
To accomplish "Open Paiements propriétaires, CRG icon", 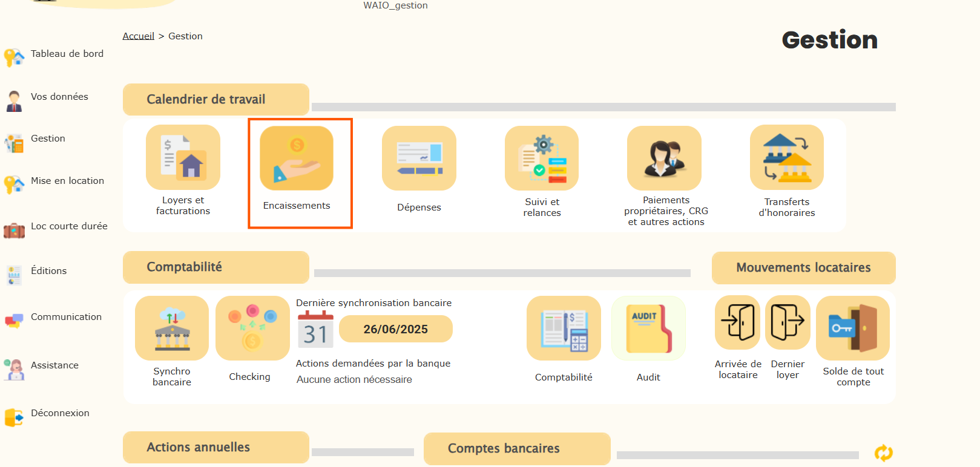I will tap(664, 158).
